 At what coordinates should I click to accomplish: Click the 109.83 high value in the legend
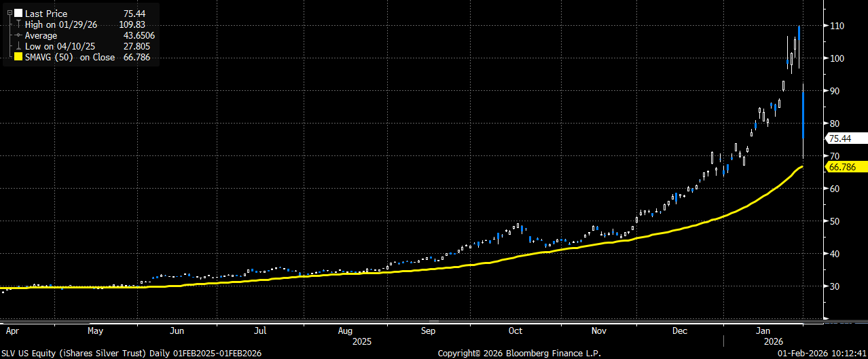click(132, 24)
